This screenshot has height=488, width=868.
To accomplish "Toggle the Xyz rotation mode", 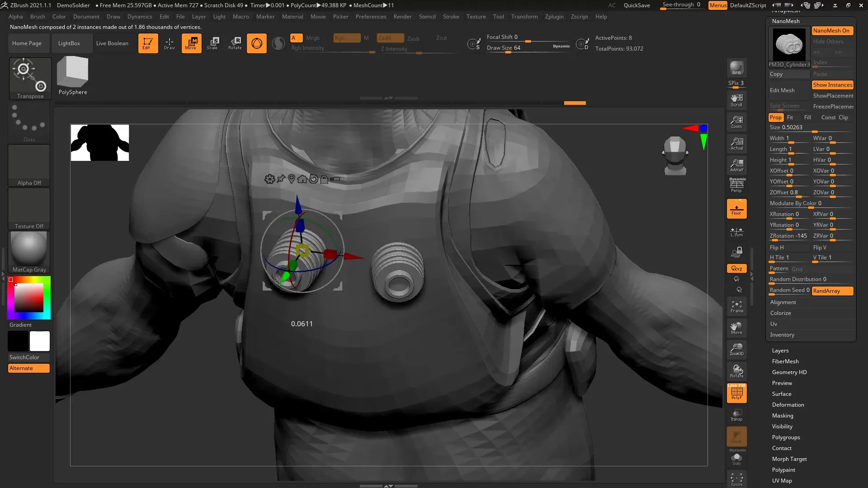I will pos(736,268).
